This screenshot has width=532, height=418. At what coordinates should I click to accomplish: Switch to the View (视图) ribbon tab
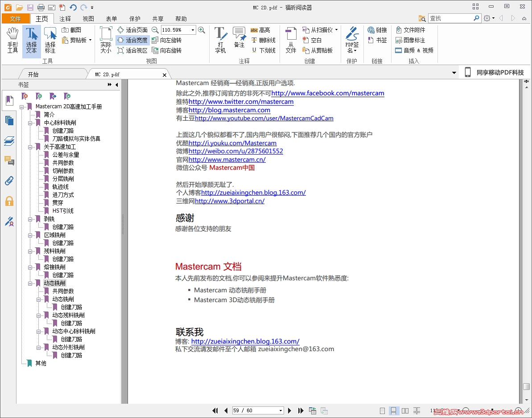[x=88, y=19]
